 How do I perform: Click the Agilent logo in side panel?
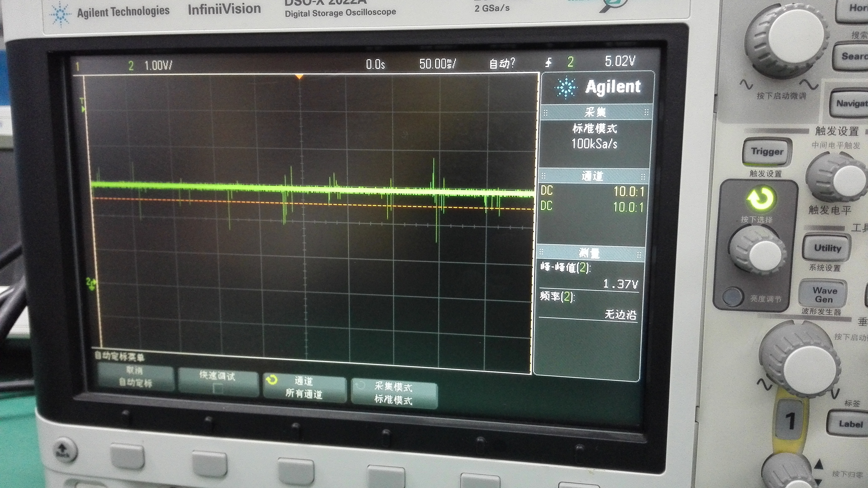point(597,87)
